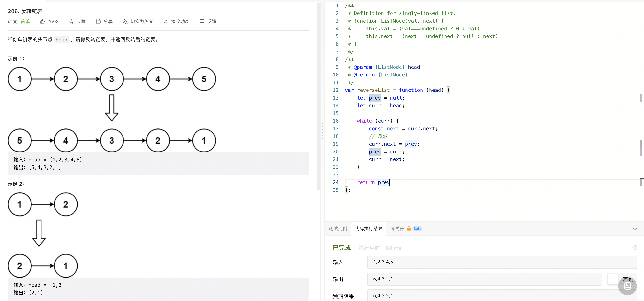The image size is (644, 301).
Task: Click the 简单 difficulty label
Action: click(25, 22)
